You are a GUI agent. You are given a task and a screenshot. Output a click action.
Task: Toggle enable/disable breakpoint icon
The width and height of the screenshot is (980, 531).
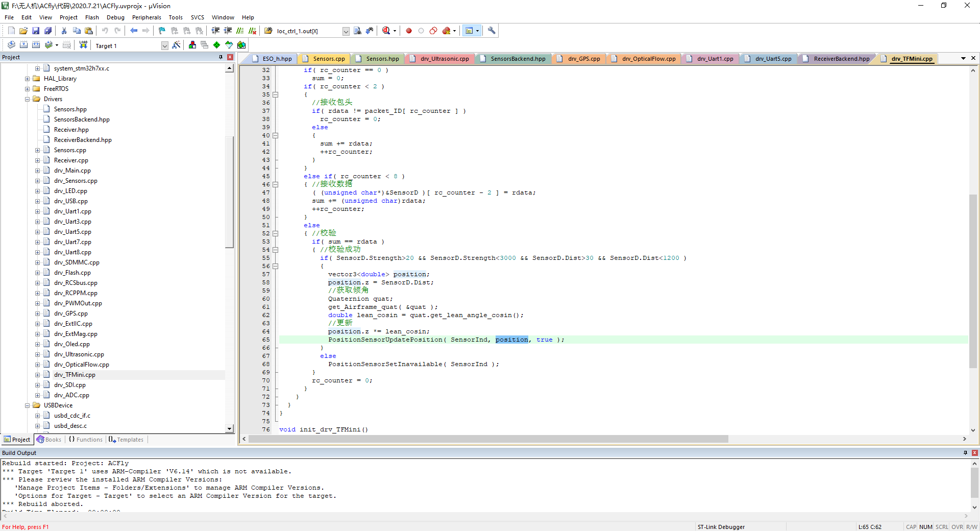421,31
